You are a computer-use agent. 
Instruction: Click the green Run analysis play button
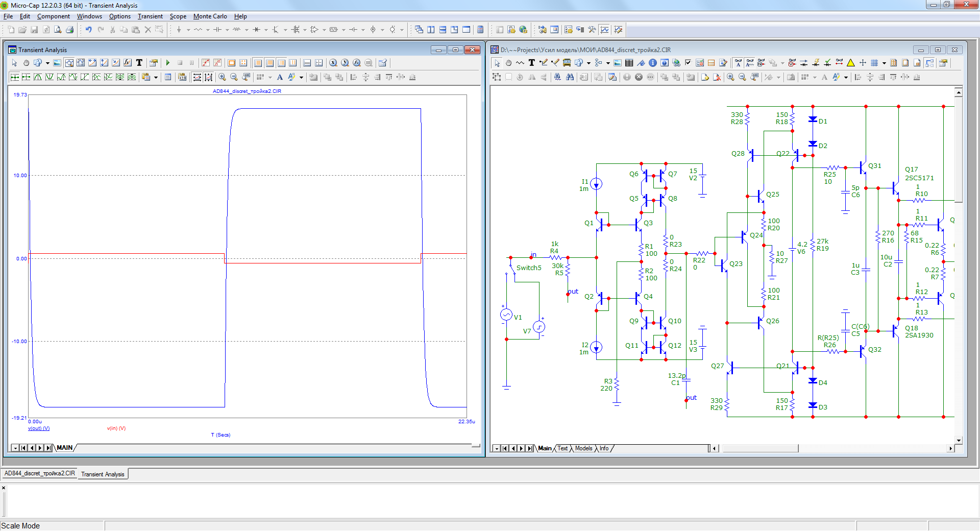coord(167,63)
